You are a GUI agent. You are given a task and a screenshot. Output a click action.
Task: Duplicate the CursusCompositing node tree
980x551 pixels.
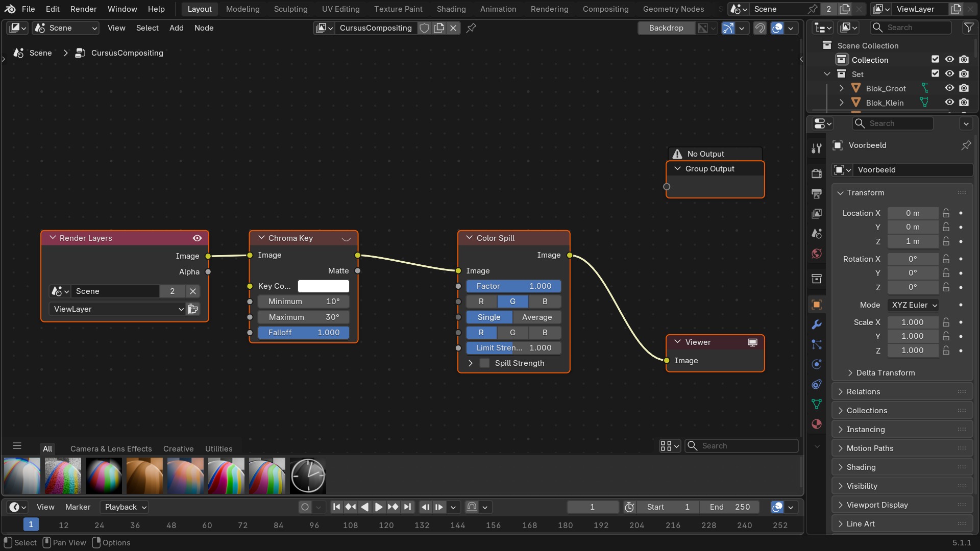tap(439, 28)
